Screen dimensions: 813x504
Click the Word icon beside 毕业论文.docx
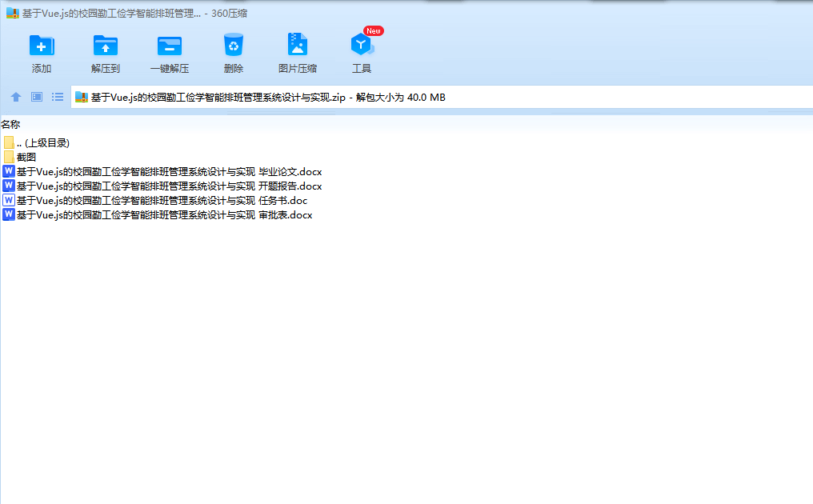pos(8,171)
